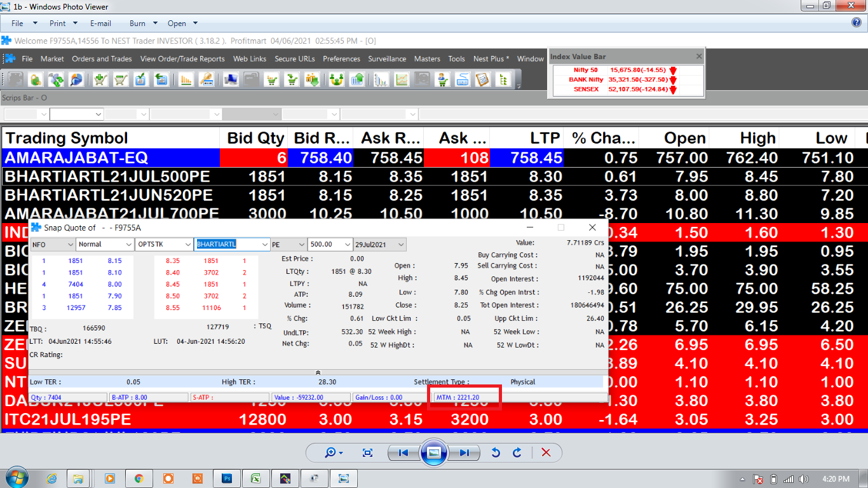Click the green dollar arrows toolbar icon
This screenshot has width=868, height=488.
coord(55,79)
